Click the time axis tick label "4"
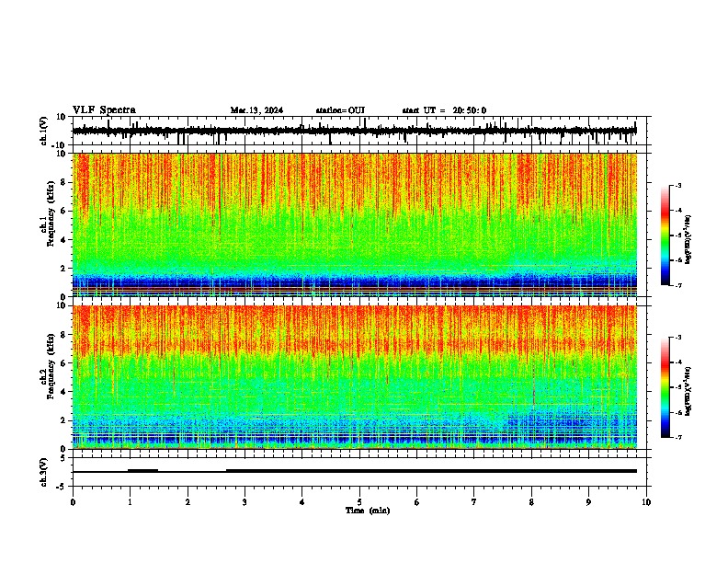728x563 pixels. [302, 502]
